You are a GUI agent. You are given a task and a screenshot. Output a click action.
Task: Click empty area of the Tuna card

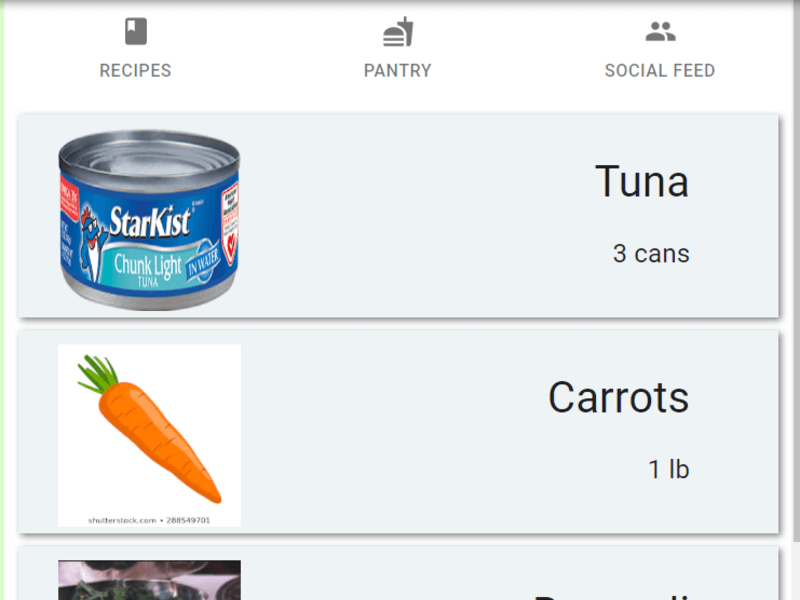(400, 220)
